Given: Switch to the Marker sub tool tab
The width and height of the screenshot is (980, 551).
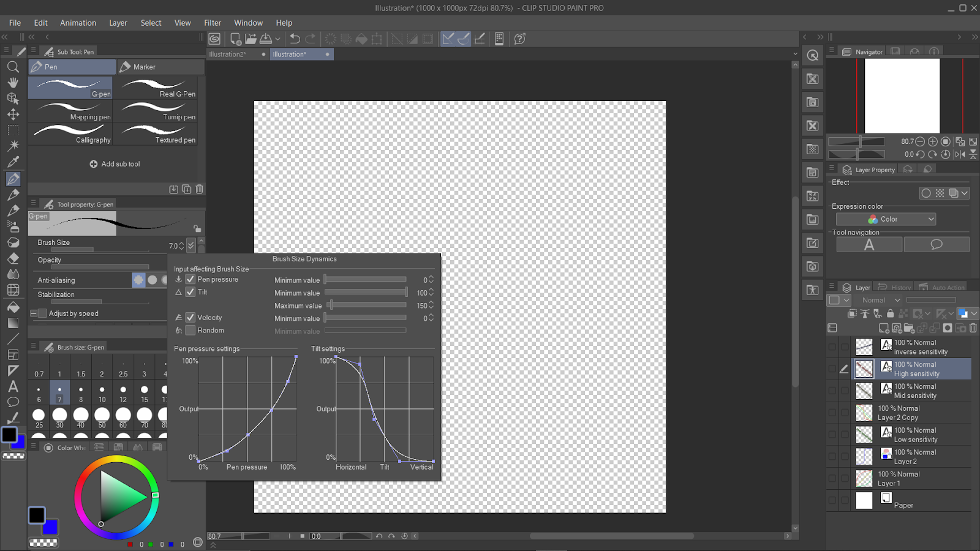Looking at the screenshot, I should point(160,67).
